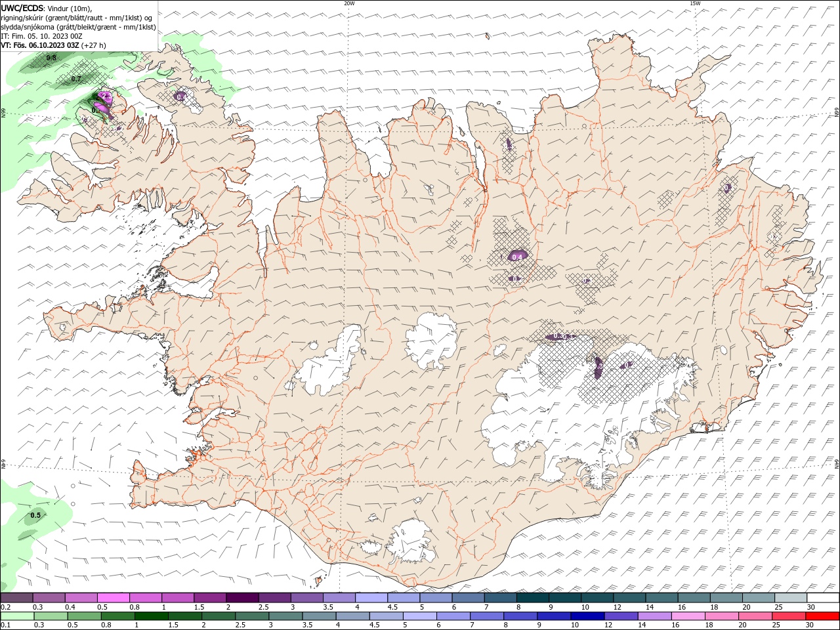Pick the greyish-purple 0.2 swatch in snow scale
Screen dimensions: 840x630
click(x=16, y=598)
